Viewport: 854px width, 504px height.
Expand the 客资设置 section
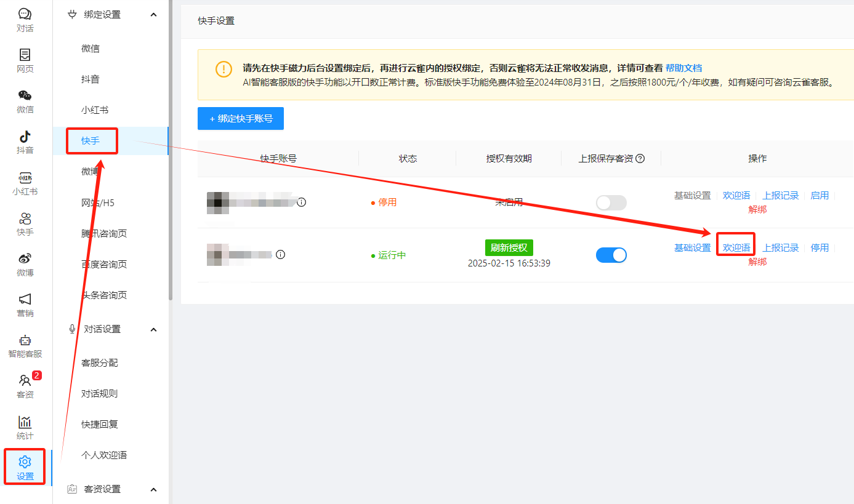[153, 489]
